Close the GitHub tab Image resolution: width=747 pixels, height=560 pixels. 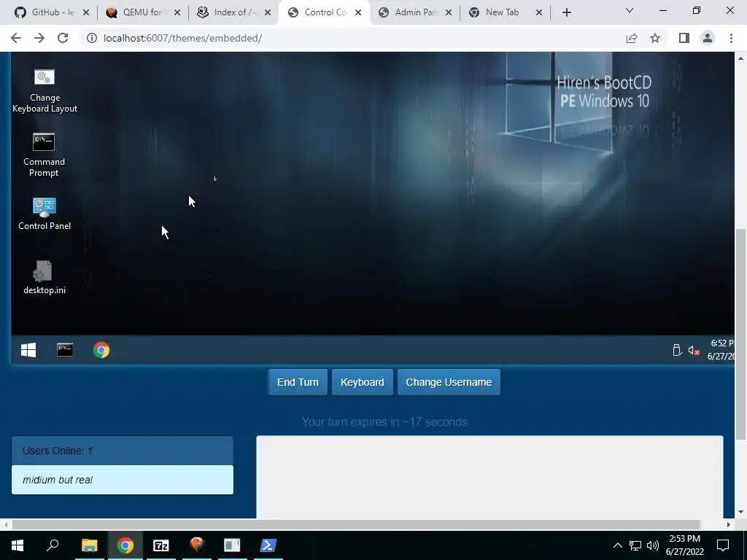[86, 13]
